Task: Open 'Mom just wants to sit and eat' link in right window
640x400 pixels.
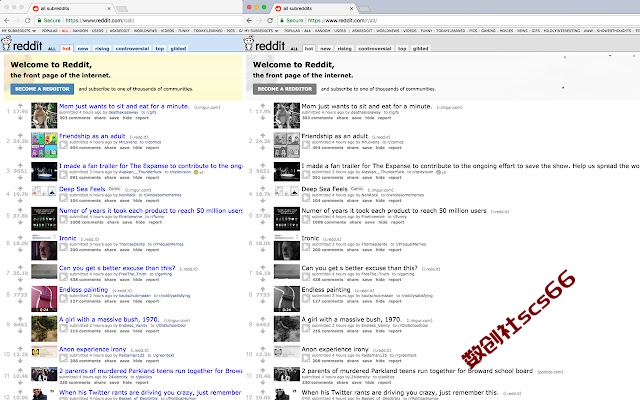Action: tap(367, 106)
